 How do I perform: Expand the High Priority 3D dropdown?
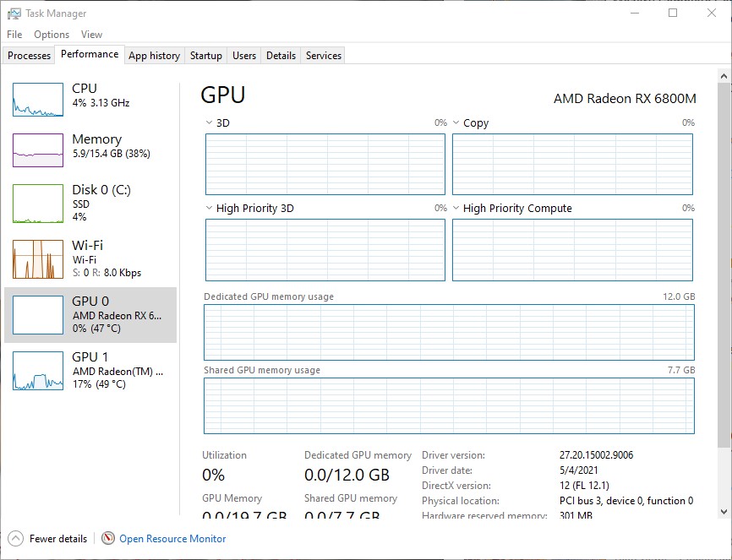[x=210, y=209]
